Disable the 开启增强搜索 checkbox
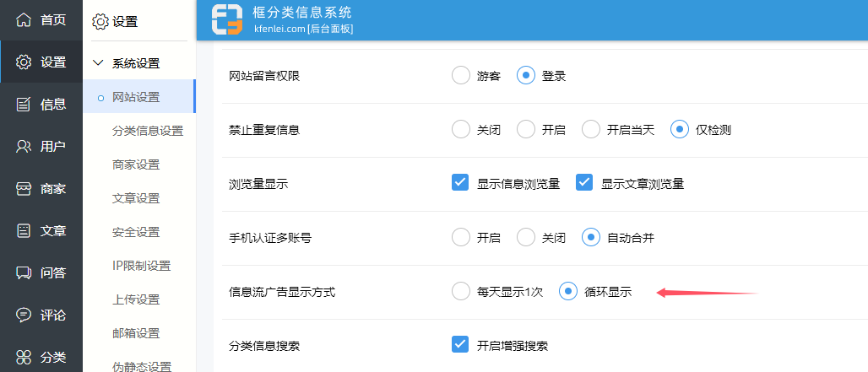 [x=460, y=345]
